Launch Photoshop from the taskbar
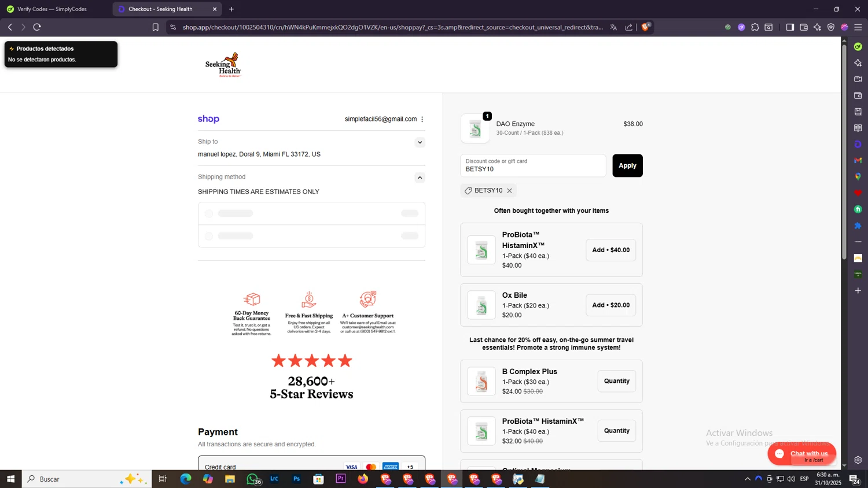Screen dimensions: 868x488 point(296,479)
